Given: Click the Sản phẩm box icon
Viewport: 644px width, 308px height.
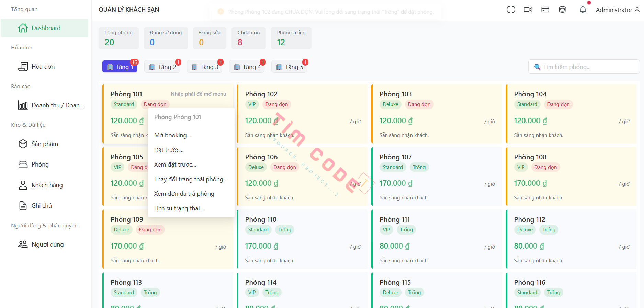Looking at the screenshot, I should coord(23,144).
